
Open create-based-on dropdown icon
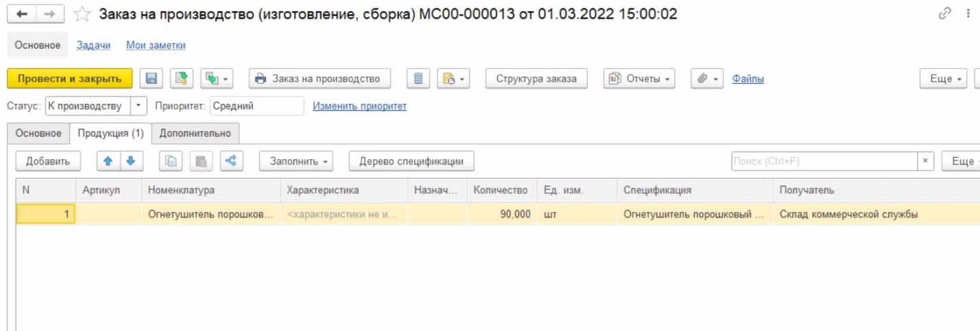[217, 79]
